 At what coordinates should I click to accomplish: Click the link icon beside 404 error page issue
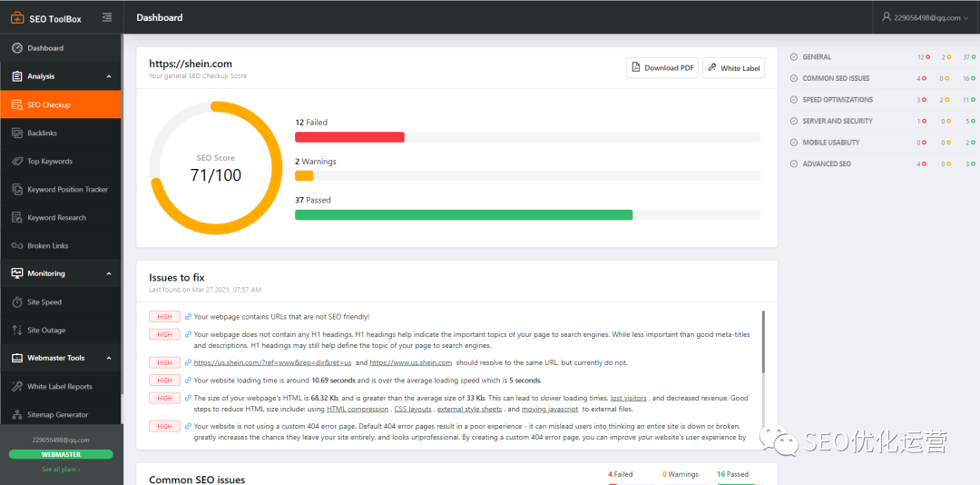[188, 426]
